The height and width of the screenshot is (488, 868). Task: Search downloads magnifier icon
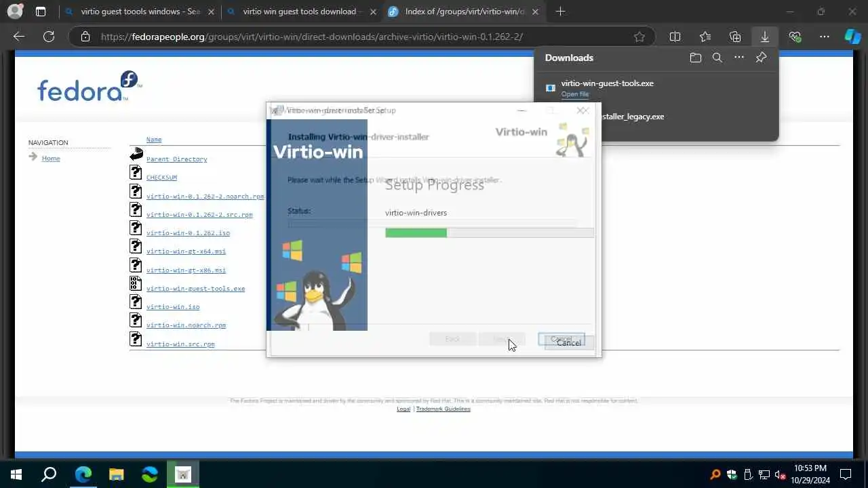point(717,58)
